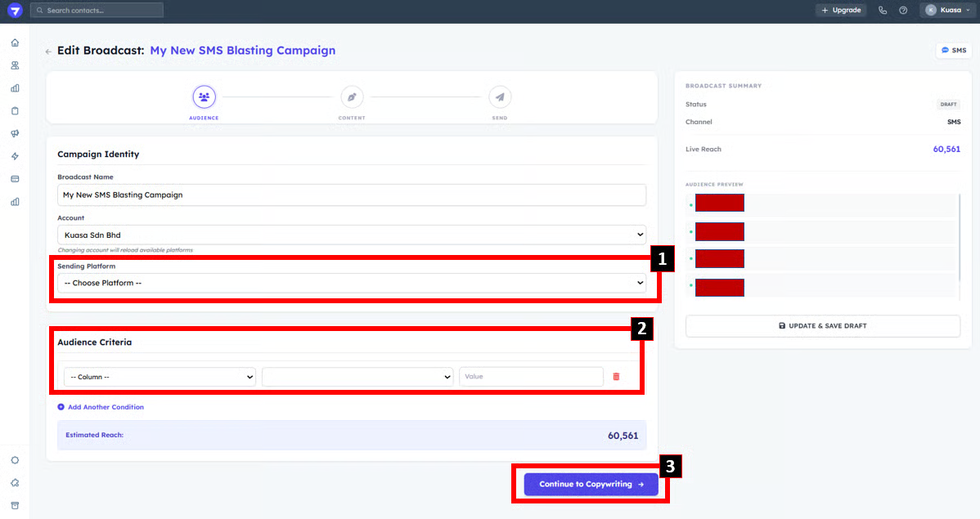The image size is (980, 519).
Task: Click the lightning bolt automation sidebar icon
Action: pyautogui.click(x=15, y=156)
